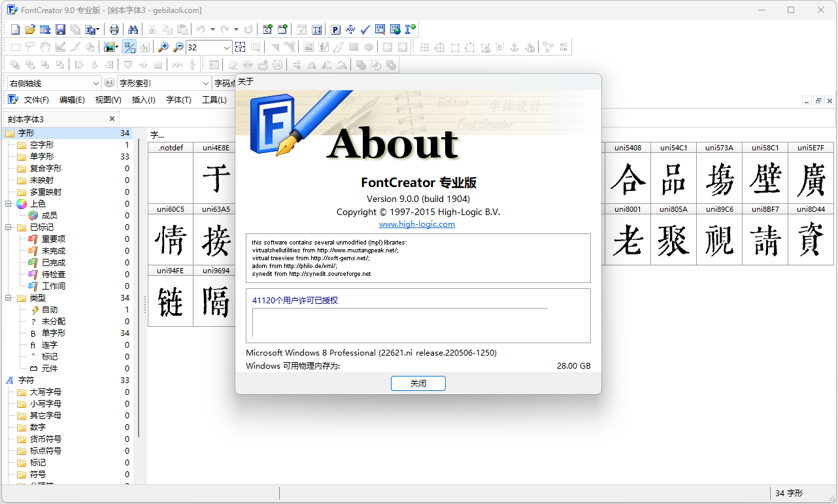
Task: Open the zoom level 32 dropdown
Action: (x=227, y=47)
